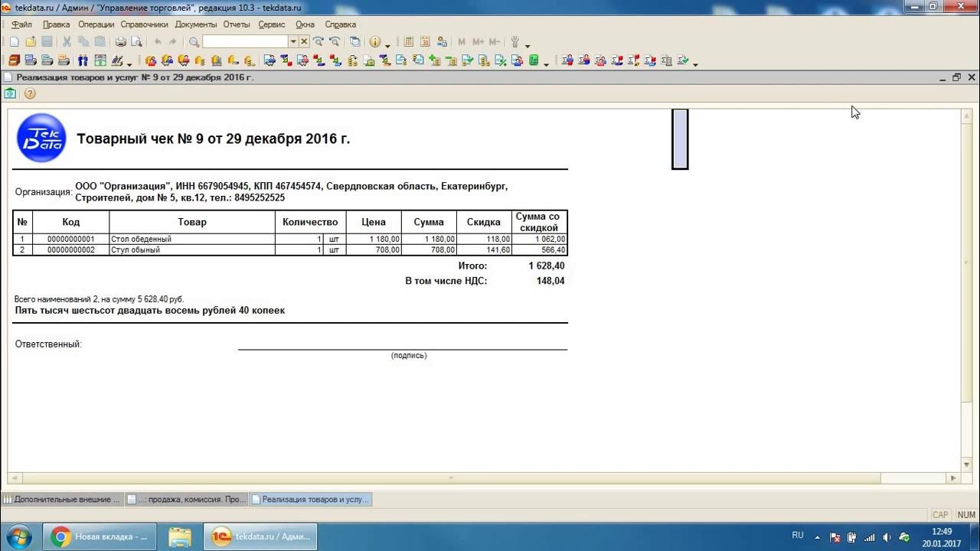Cut selection using the scissors icon
Screen dimensions: 980x551
[x=67, y=42]
